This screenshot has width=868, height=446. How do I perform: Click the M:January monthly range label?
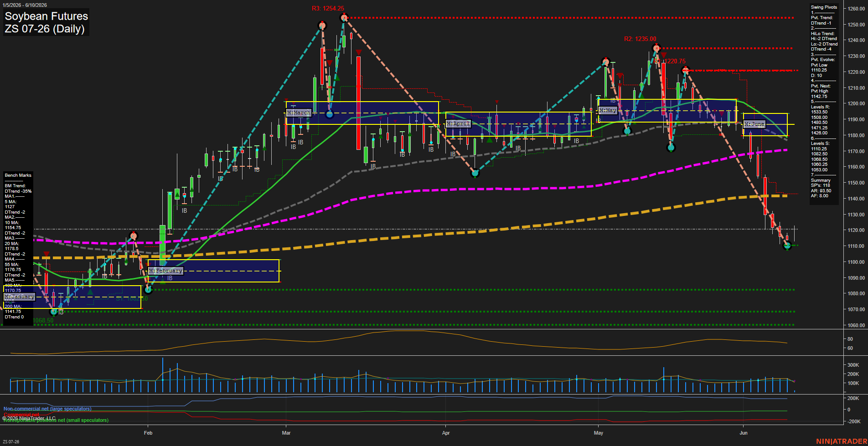coord(19,297)
